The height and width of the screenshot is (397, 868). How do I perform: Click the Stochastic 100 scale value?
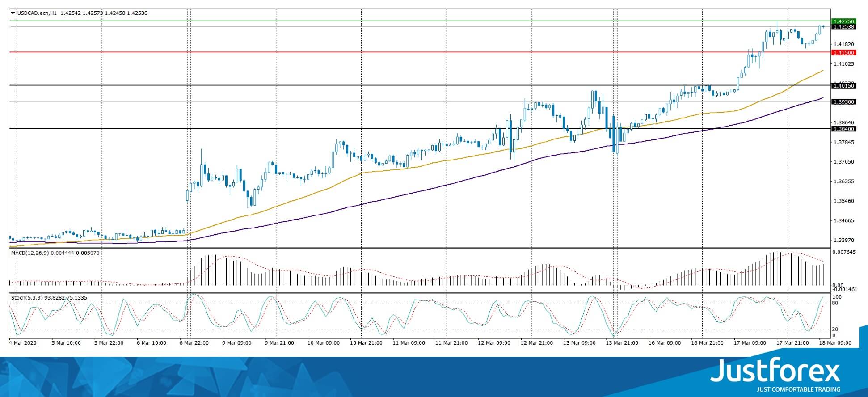tap(837, 297)
